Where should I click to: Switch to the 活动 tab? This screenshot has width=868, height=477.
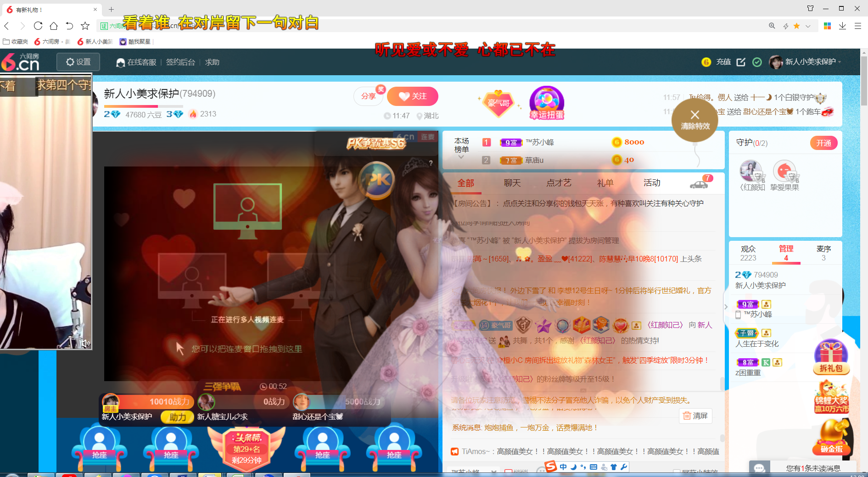click(652, 183)
